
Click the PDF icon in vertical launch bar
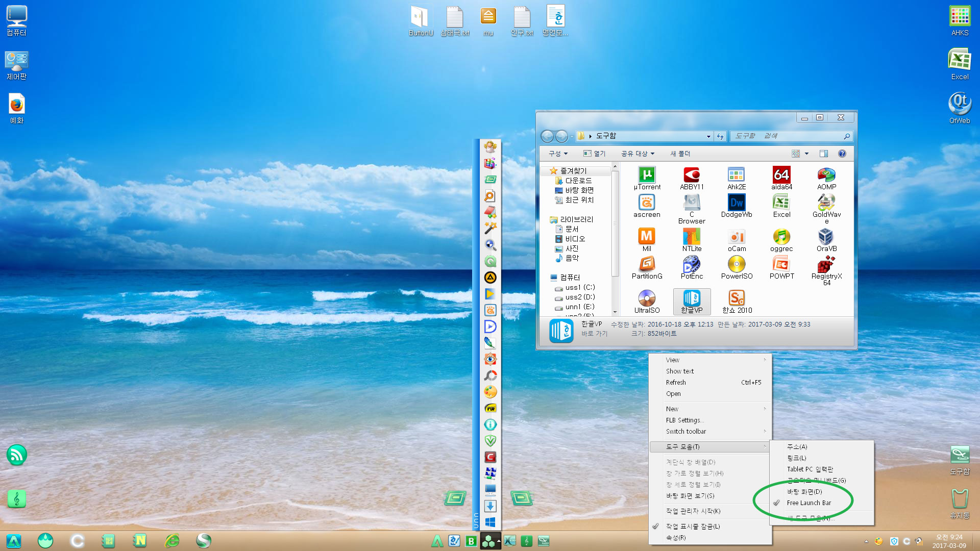[490, 408]
